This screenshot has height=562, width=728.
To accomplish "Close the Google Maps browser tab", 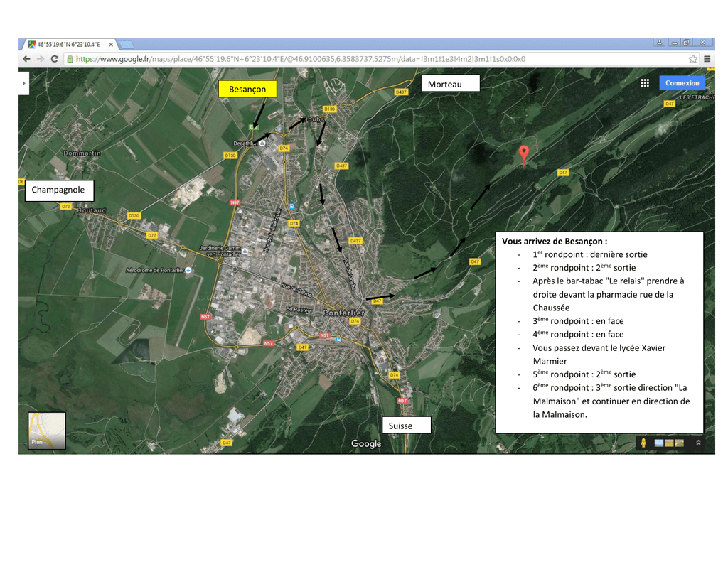I will pyautogui.click(x=111, y=45).
